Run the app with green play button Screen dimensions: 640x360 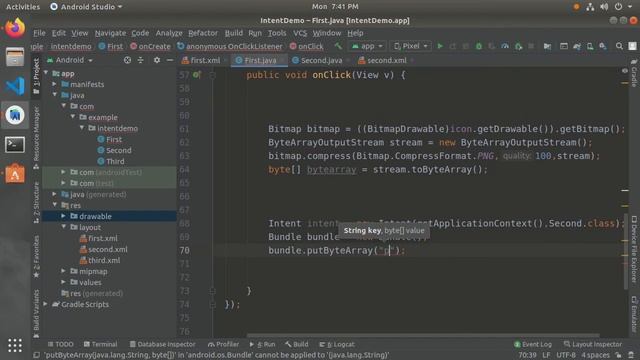click(x=440, y=46)
